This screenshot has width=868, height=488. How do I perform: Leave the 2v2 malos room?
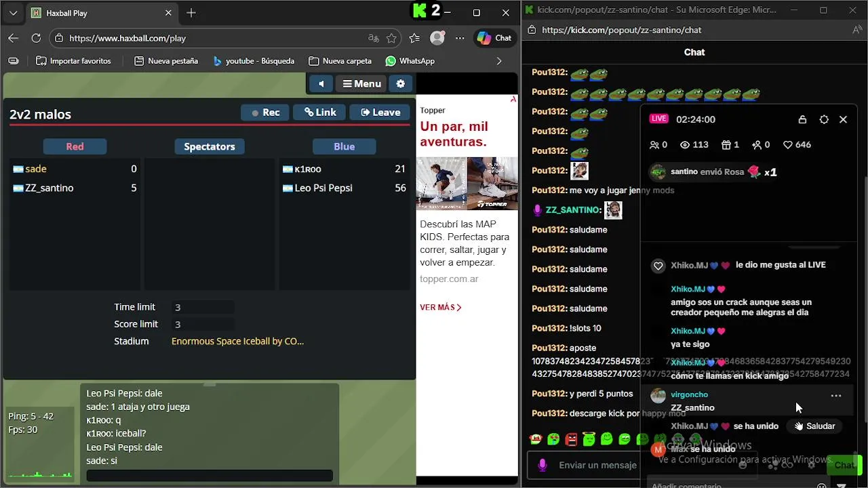coord(380,113)
